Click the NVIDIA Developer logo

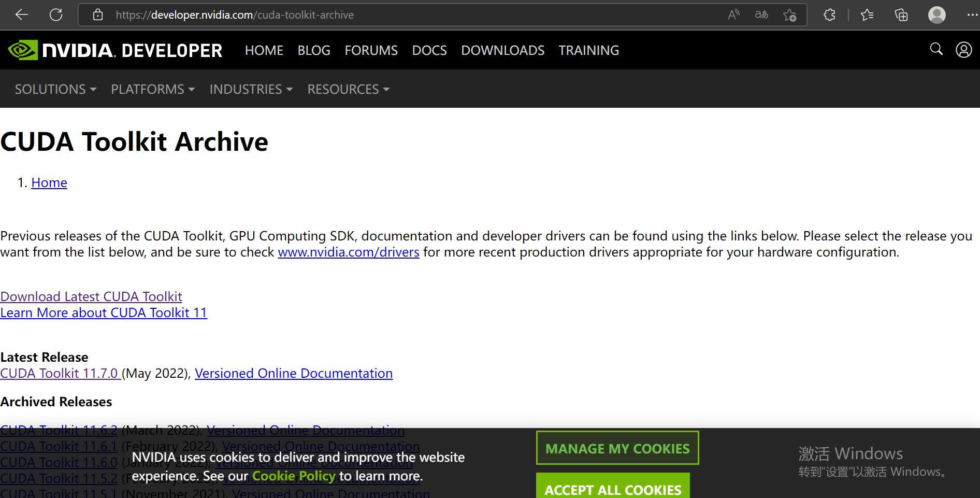pos(115,50)
